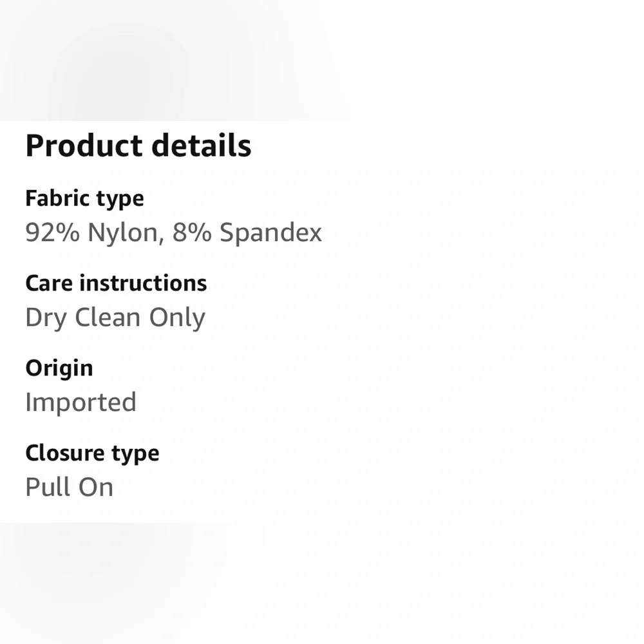Select the Origin label
Image resolution: width=644 pixels, height=644 pixels.
coord(59,368)
